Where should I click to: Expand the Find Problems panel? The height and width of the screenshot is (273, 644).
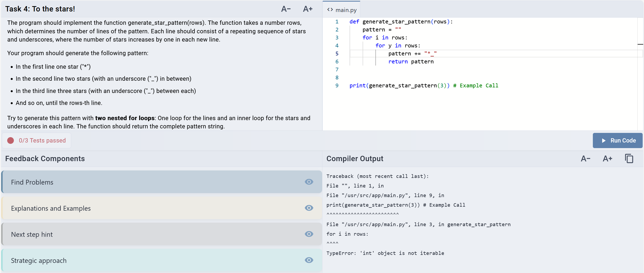pyautogui.click(x=133, y=182)
